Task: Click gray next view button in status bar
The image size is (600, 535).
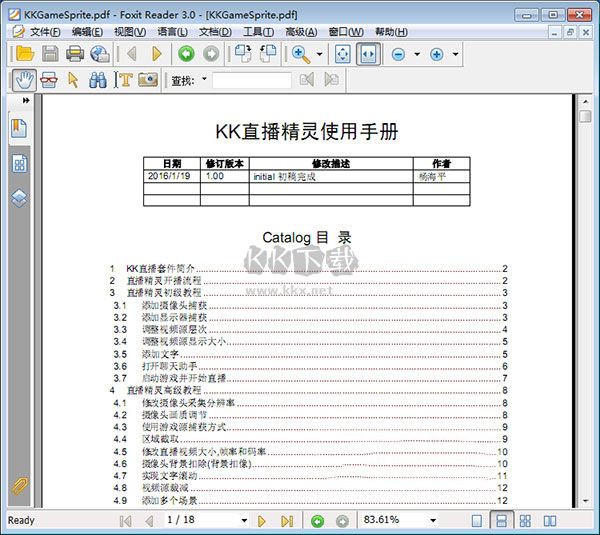Action: coord(342,521)
